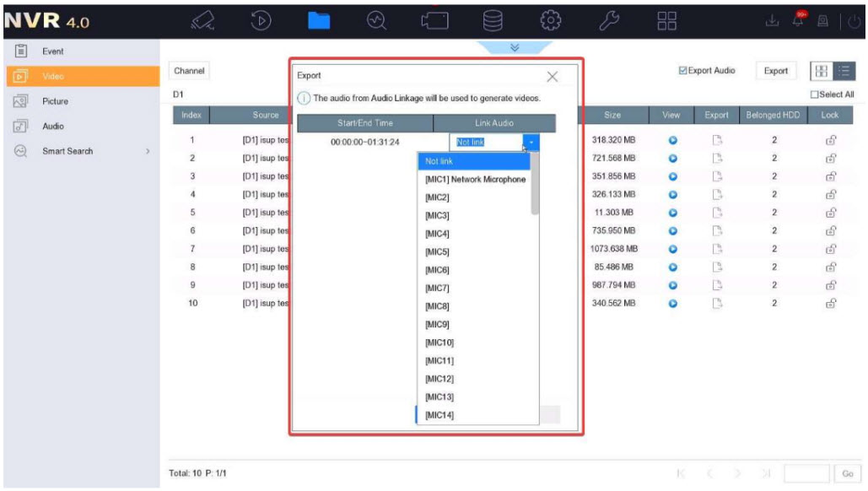Image resolution: width=868 pixels, height=491 pixels.
Task: Play the video in row 1
Action: click(672, 141)
